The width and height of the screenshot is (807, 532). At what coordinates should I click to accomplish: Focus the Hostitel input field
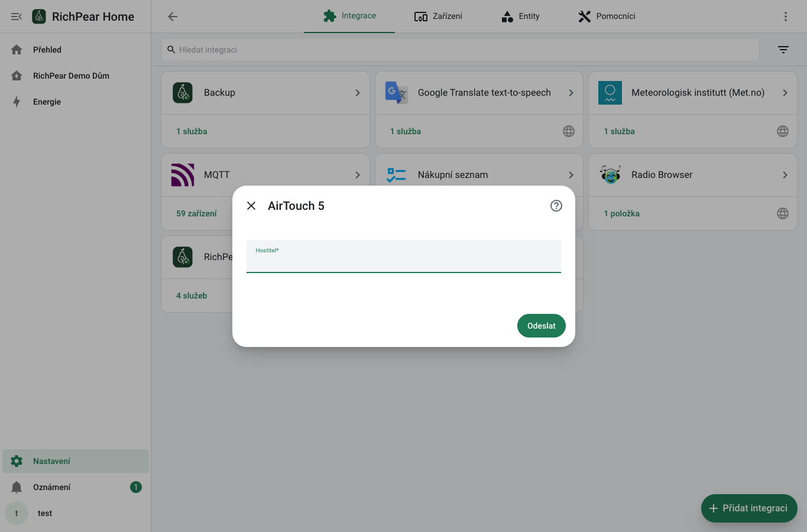tap(404, 257)
